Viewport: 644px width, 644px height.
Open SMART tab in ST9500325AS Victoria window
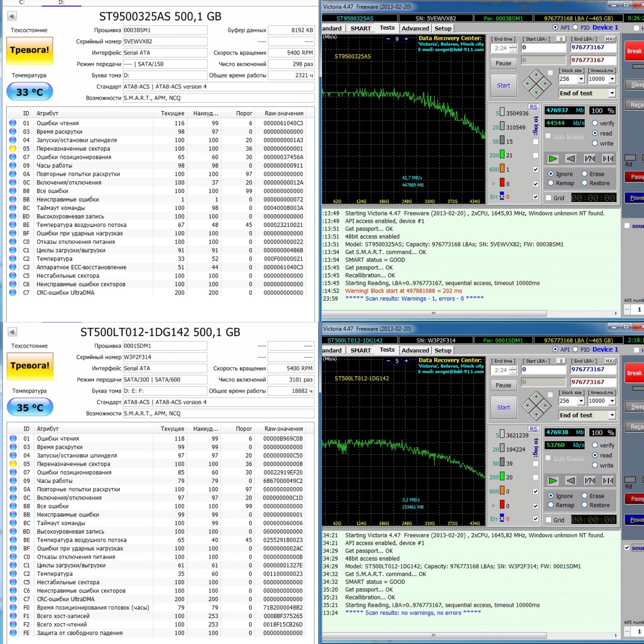[361, 28]
